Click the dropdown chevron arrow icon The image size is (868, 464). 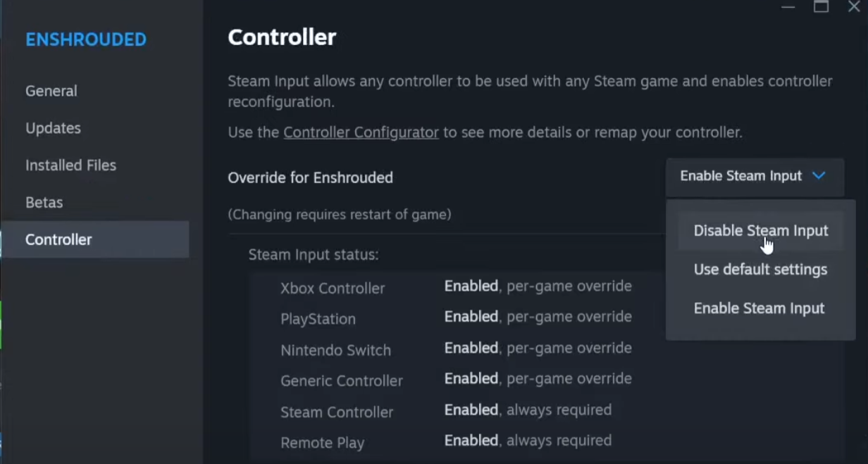point(819,176)
